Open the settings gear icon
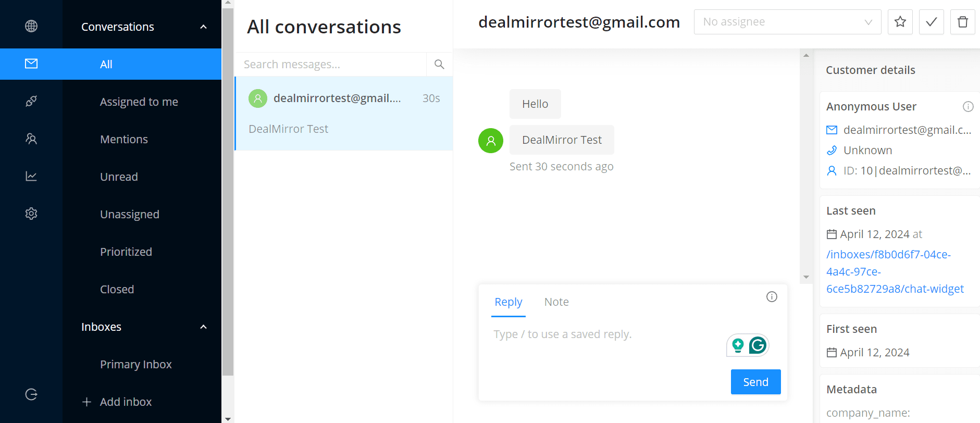Image resolution: width=980 pixels, height=423 pixels. [x=31, y=214]
